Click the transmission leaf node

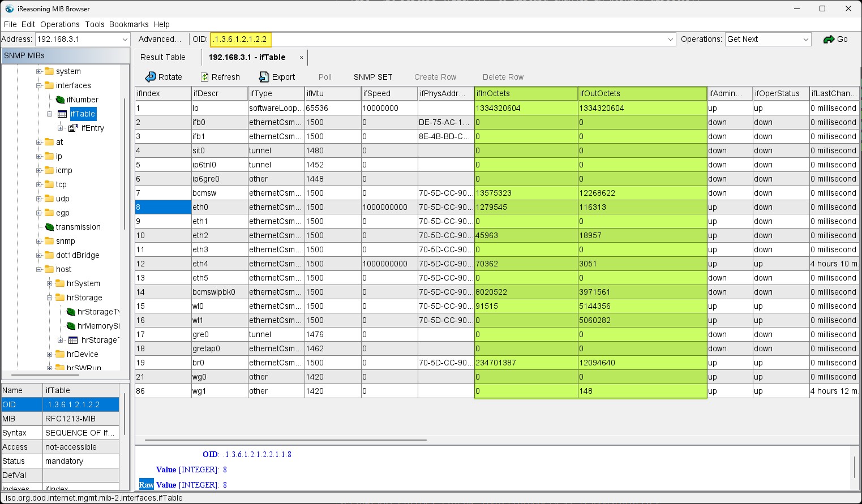78,227
